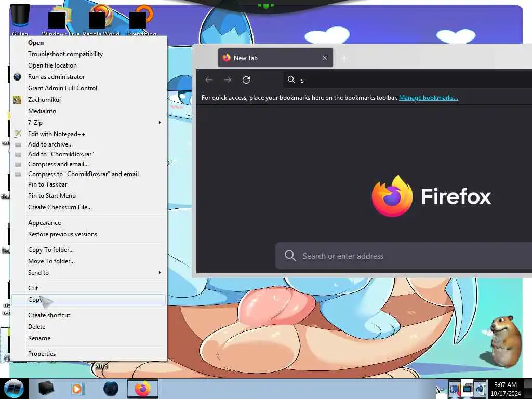Select MediaInfo in the context menu

click(x=89, y=111)
